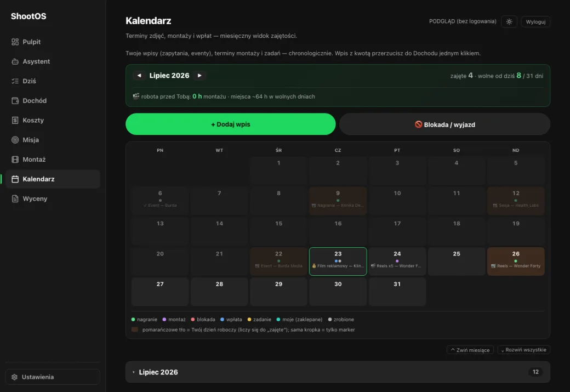570x392 pixels.
Task: Expand all with Rozwiń wszystkie
Action: pos(523,350)
